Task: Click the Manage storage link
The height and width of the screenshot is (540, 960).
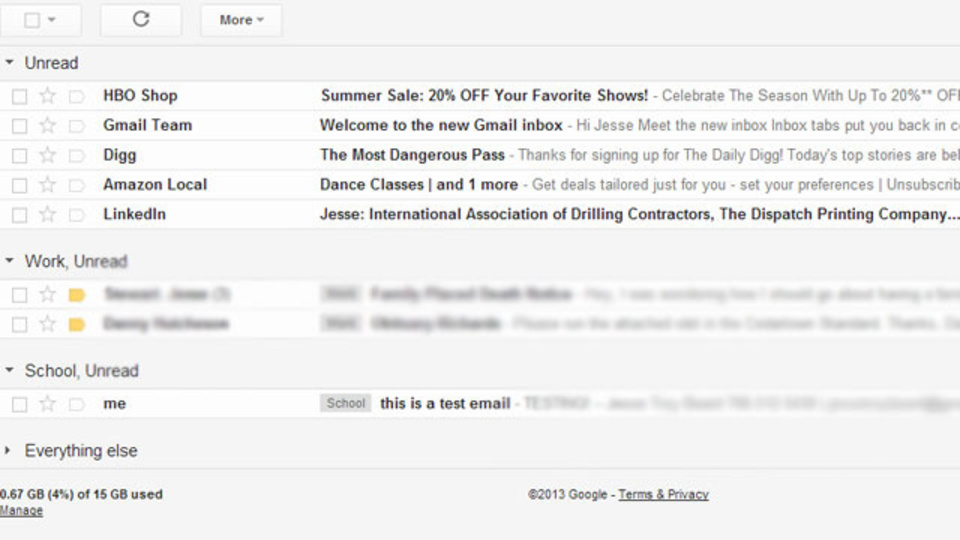Action: click(21, 511)
